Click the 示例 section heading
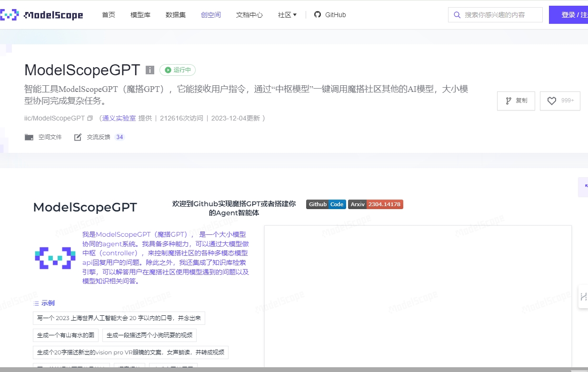588x372 pixels. pyautogui.click(x=48, y=303)
